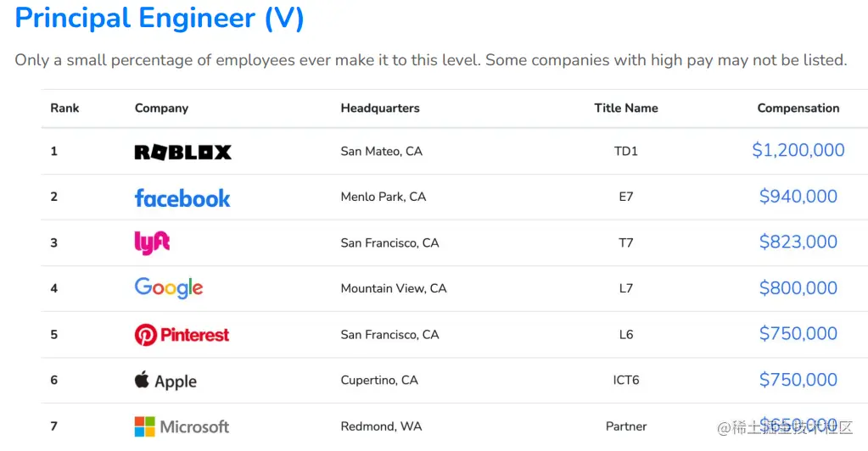Select Pinterest's $750,000 compensation value
This screenshot has width=868, height=451.
798,334
